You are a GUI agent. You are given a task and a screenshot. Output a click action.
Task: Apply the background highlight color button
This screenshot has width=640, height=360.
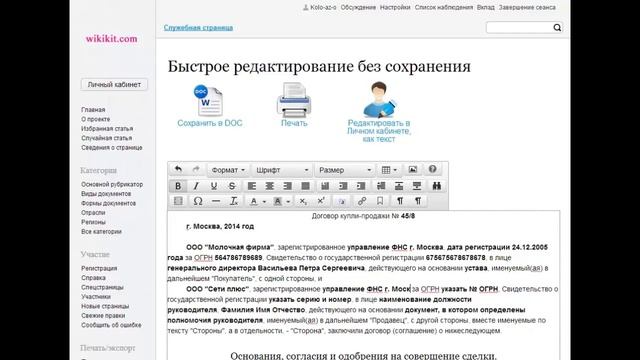click(278, 202)
